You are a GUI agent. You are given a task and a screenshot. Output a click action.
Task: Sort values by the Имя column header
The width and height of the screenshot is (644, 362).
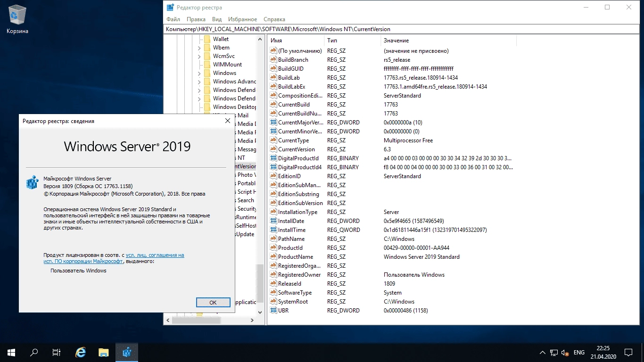pyautogui.click(x=296, y=41)
